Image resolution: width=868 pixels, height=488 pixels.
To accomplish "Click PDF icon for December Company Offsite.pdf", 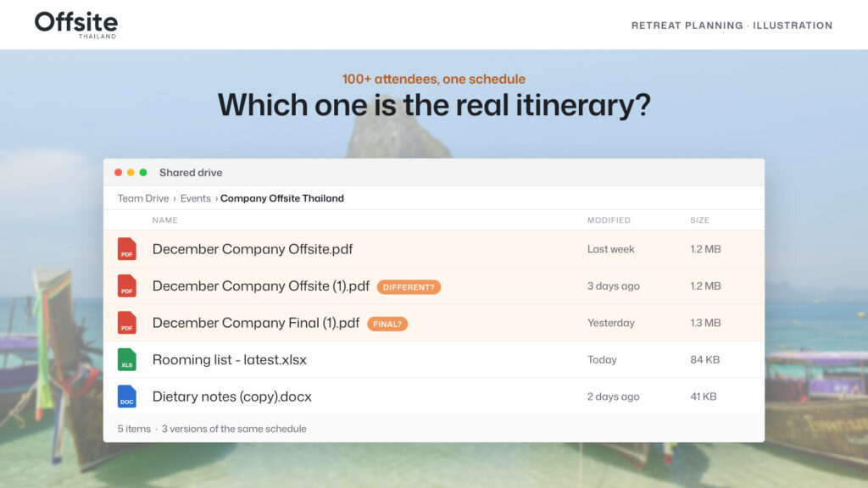I will tap(127, 249).
